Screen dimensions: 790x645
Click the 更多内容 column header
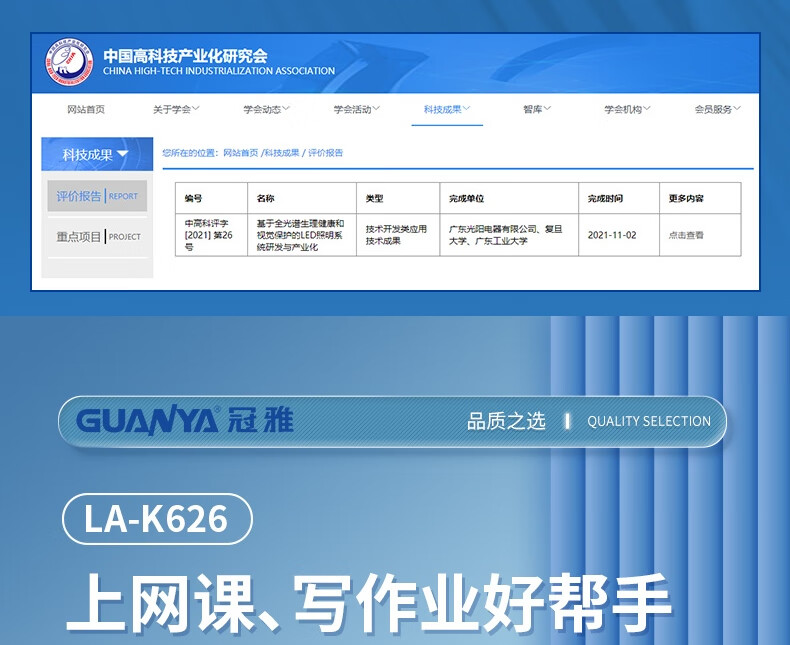[x=700, y=198]
